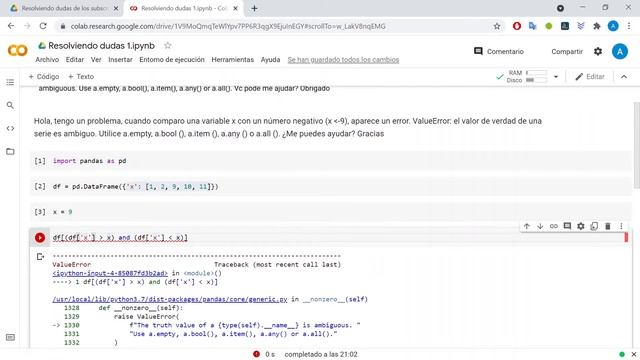
Task: Copy link to the selected cell
Action: pos(553,226)
